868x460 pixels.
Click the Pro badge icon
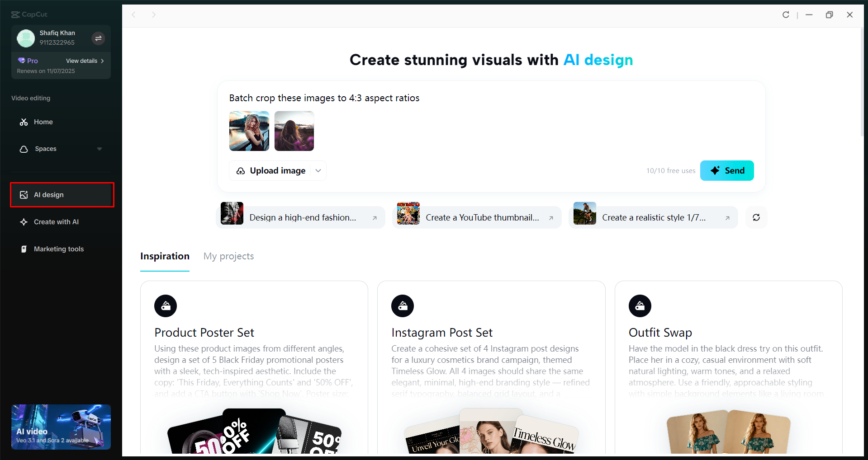[21, 60]
